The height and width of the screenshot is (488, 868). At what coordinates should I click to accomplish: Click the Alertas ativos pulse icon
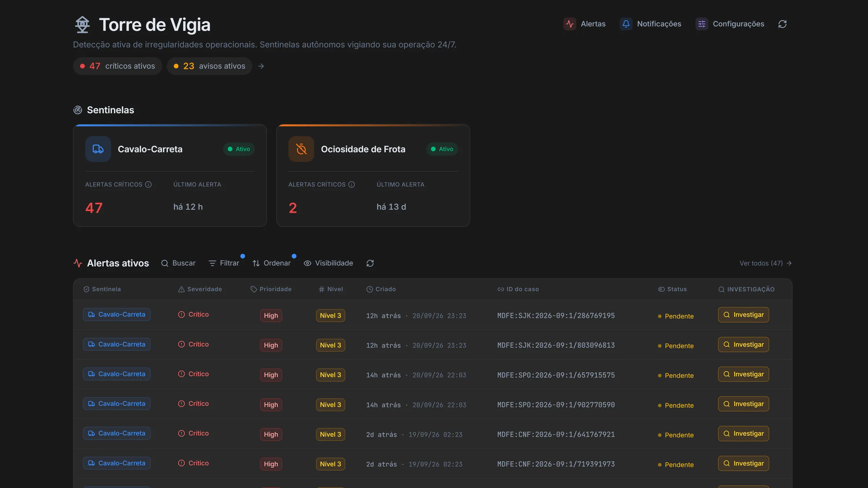78,263
